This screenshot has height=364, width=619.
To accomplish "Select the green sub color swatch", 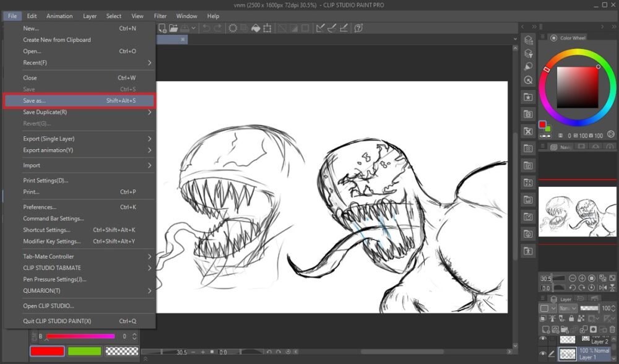I will coord(84,351).
